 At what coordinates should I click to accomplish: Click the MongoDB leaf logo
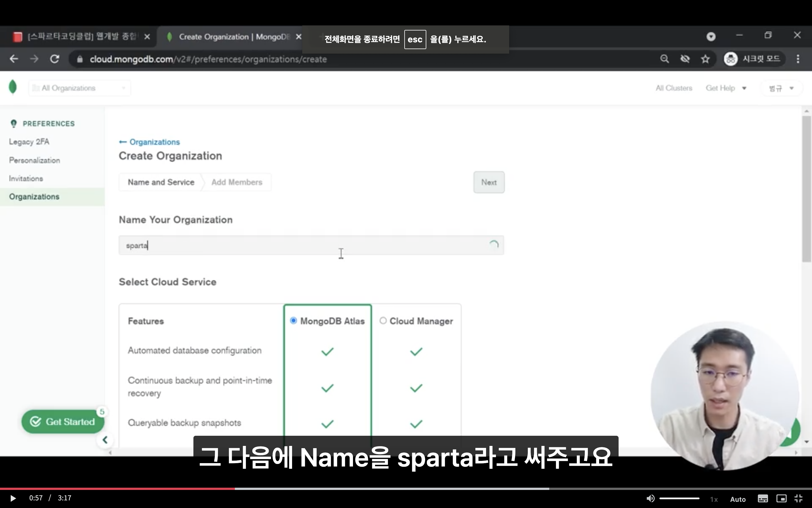click(x=13, y=87)
